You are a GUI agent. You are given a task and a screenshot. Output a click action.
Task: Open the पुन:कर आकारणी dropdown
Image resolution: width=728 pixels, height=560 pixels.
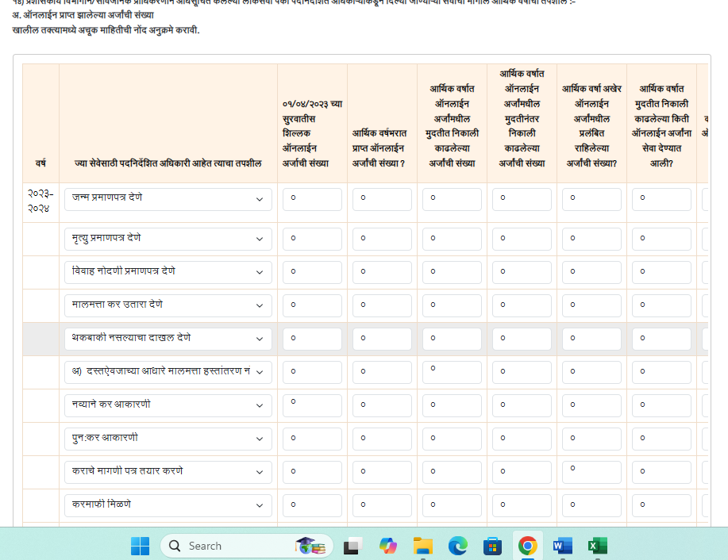168,439
